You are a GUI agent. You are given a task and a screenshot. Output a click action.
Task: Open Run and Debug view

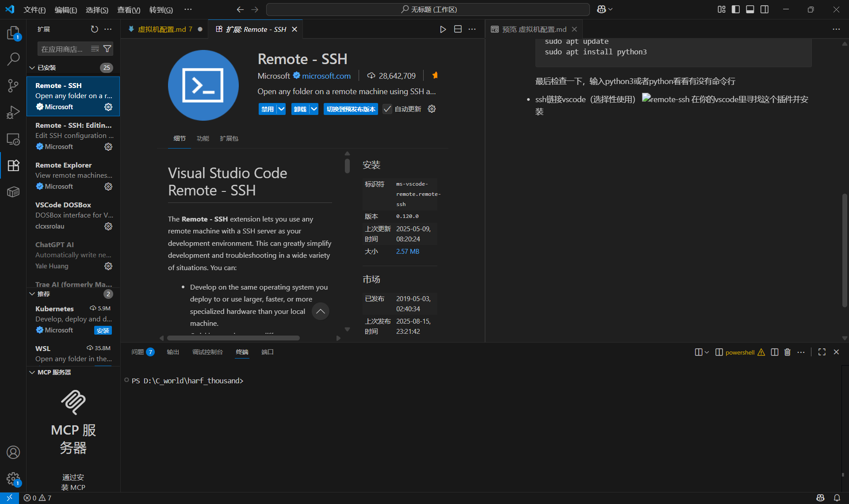(13, 112)
